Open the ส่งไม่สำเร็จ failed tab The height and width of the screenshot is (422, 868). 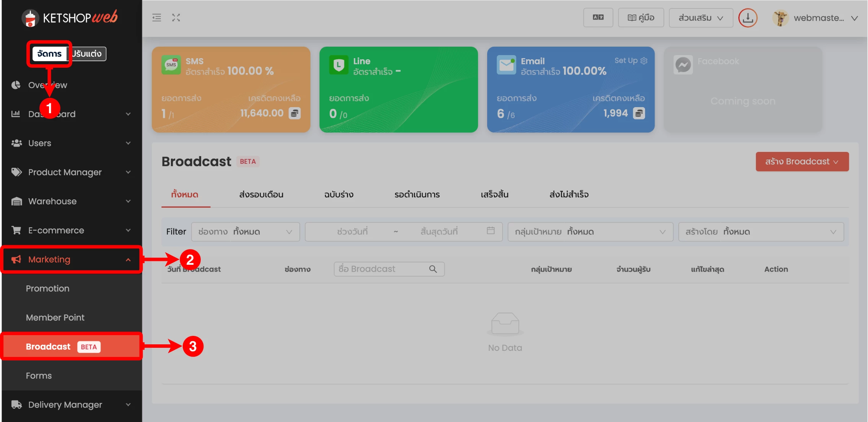[x=569, y=194]
